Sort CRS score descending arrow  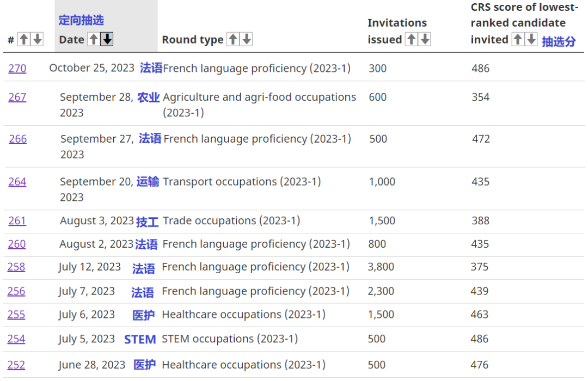[x=531, y=39]
